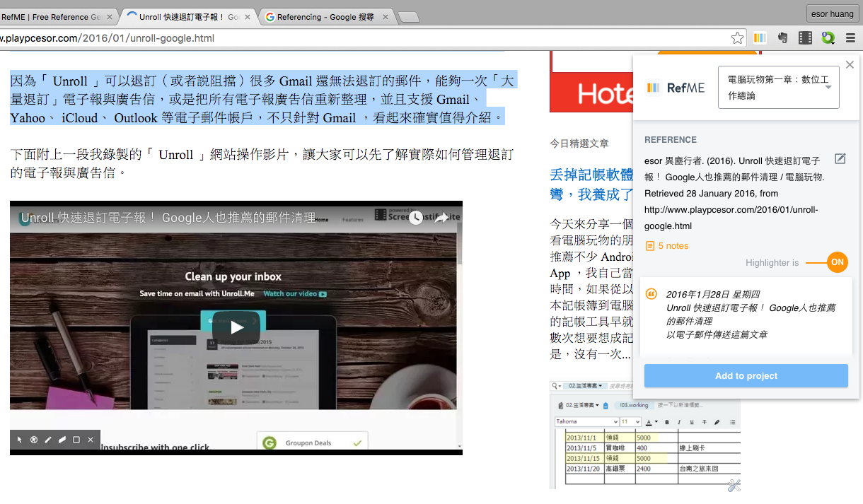This screenshot has height=504, width=863.
Task: Click the reference URL text in popup
Action: (x=731, y=218)
